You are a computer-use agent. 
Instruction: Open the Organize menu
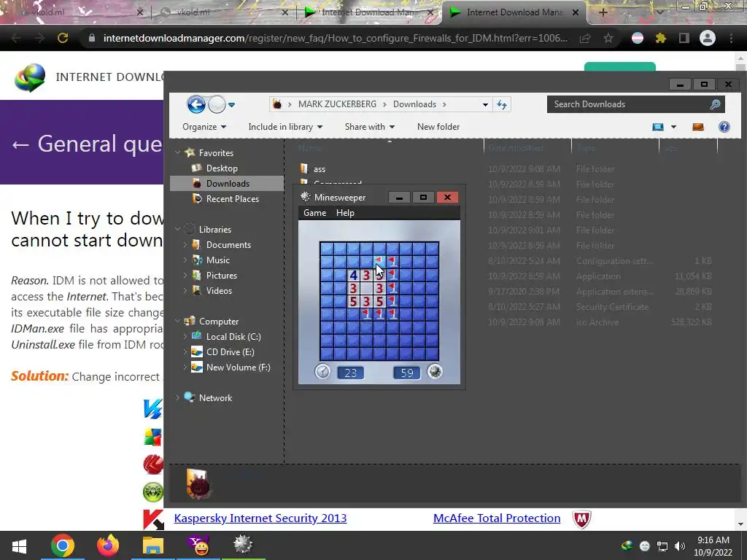(x=204, y=127)
